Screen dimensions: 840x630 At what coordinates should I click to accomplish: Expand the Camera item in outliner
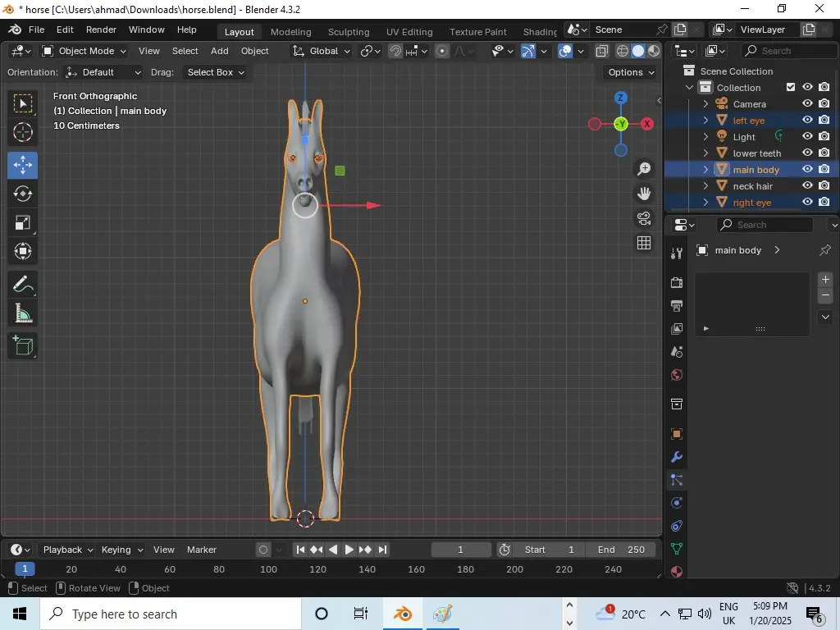tap(705, 104)
